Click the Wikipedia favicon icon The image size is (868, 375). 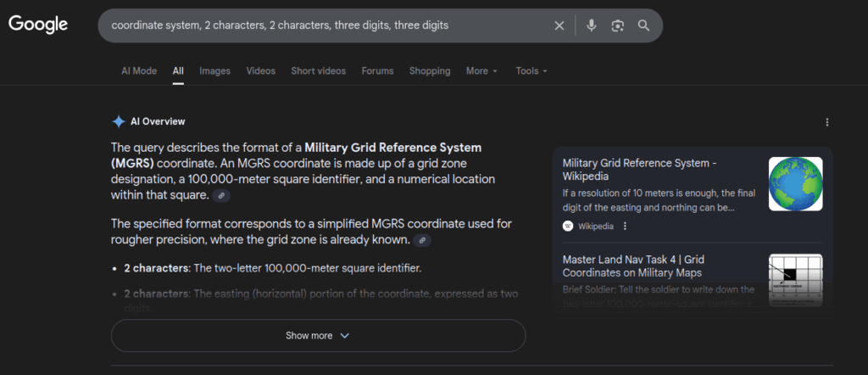coord(567,226)
